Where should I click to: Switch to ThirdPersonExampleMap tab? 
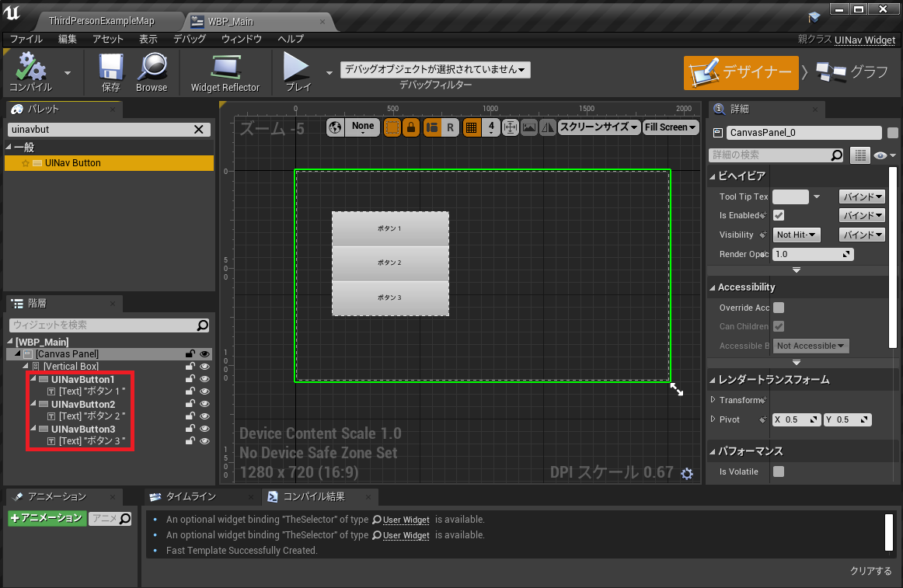pos(102,21)
